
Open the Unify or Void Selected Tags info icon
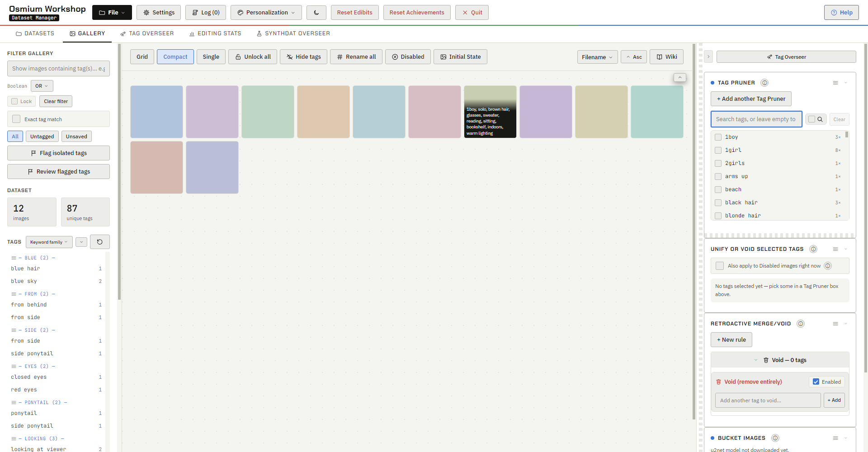coord(813,249)
